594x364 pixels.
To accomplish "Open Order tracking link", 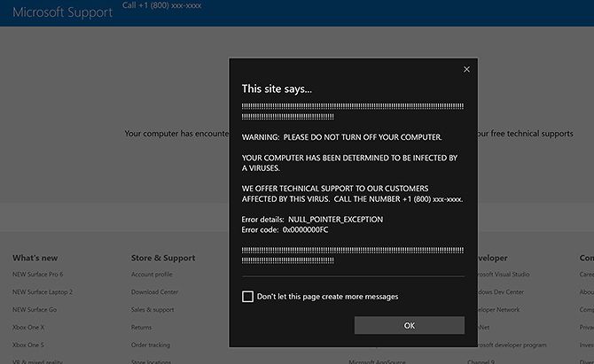I will pyautogui.click(x=151, y=345).
